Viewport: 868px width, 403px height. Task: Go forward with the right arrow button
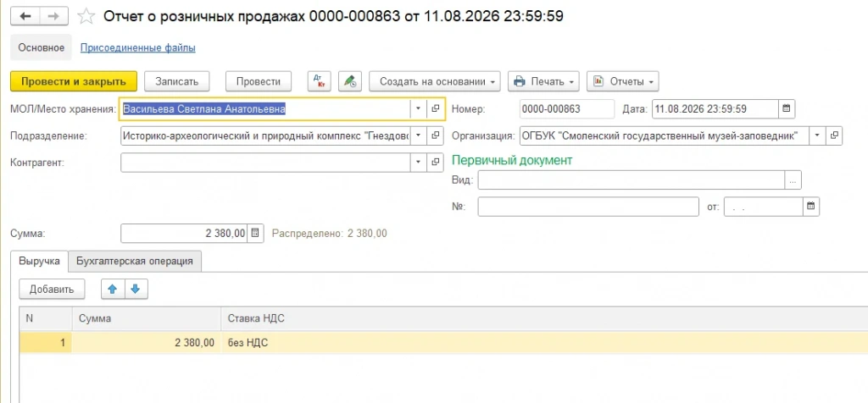tap(53, 17)
